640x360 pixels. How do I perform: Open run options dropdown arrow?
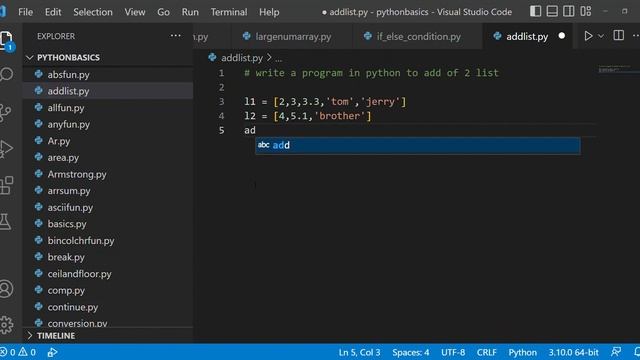[x=601, y=36]
